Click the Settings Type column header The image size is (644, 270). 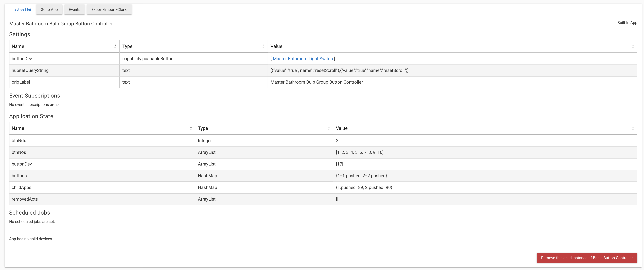(194, 46)
